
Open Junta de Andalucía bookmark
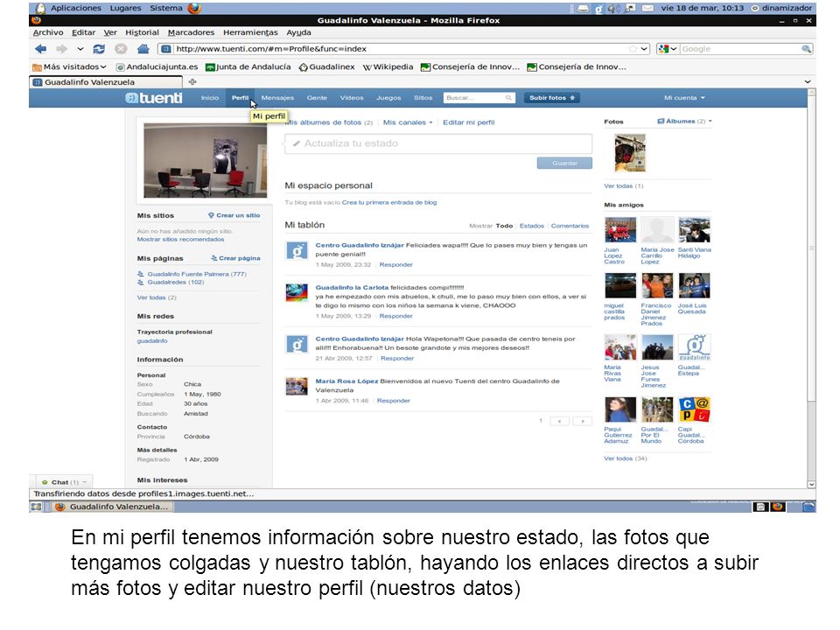coord(248,67)
